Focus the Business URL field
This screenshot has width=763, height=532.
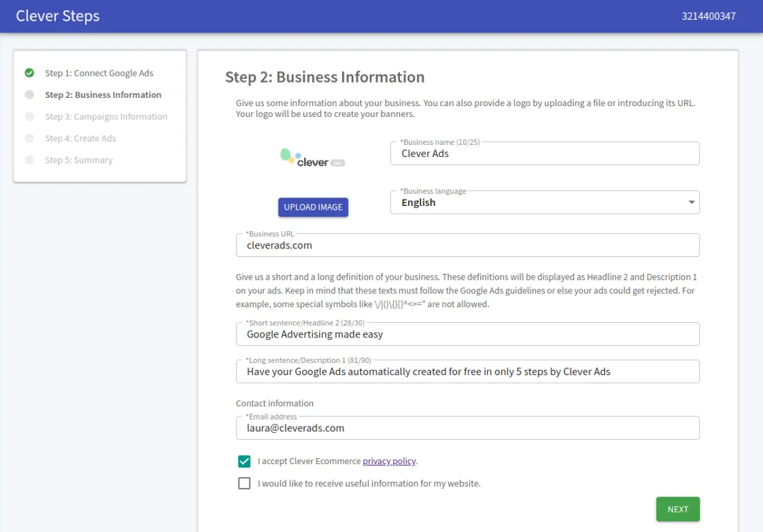coord(467,245)
